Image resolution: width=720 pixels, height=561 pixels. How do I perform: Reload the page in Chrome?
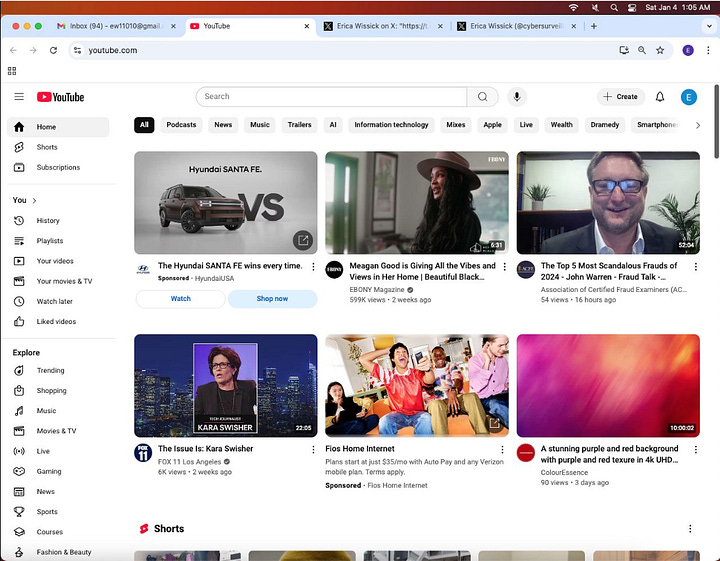tap(53, 50)
